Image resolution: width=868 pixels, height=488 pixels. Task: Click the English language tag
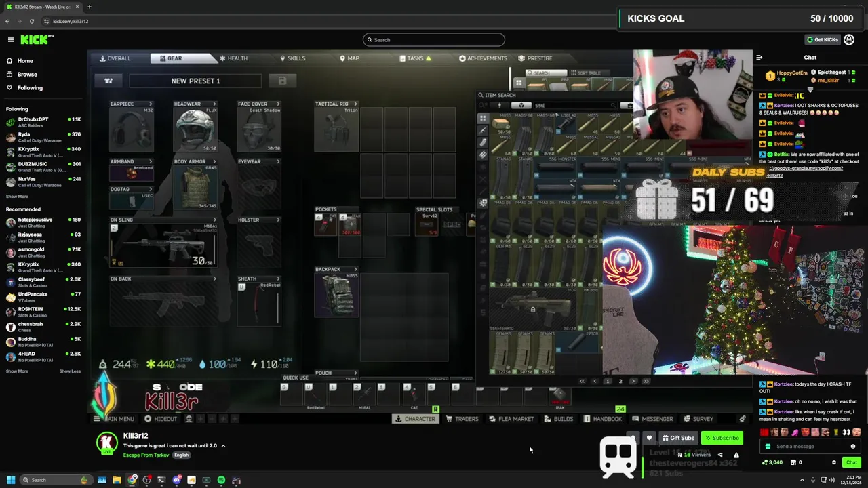pos(181,455)
